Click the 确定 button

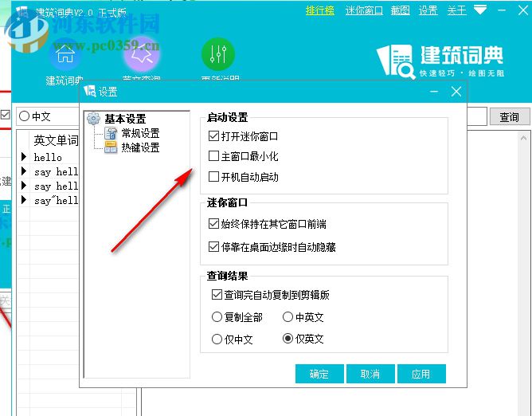pos(319,374)
